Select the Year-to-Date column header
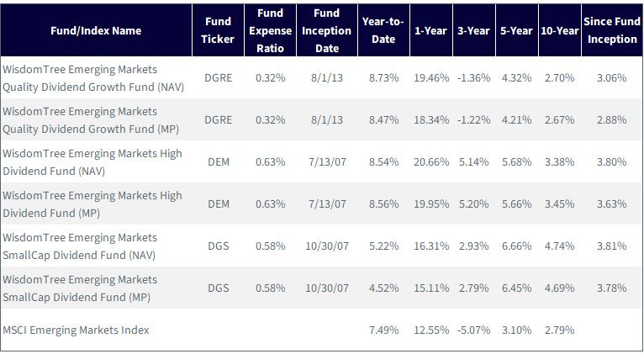The height and width of the screenshot is (354, 644). coord(383,31)
